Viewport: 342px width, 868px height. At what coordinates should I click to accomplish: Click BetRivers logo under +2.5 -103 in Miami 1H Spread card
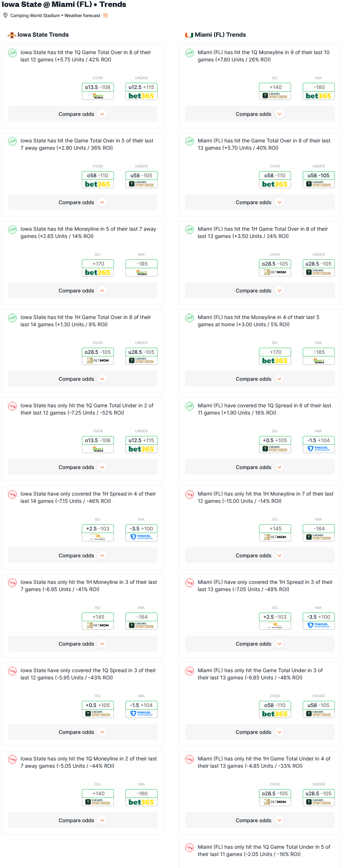[275, 625]
